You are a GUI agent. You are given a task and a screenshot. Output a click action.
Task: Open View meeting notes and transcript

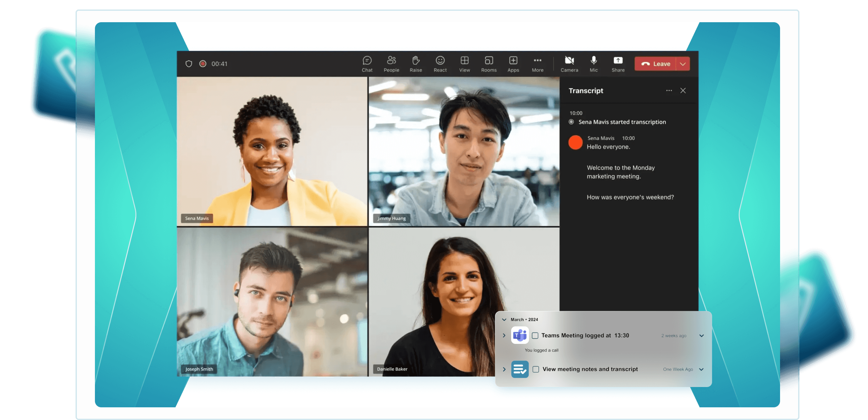[x=590, y=369]
